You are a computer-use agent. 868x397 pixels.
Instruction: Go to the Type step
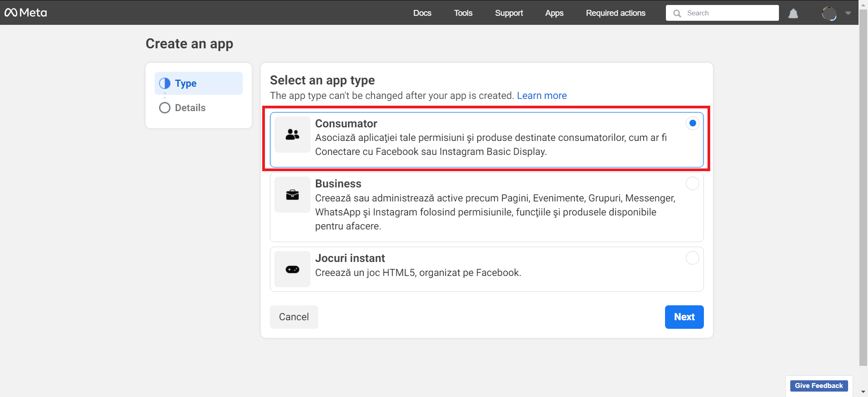(198, 83)
